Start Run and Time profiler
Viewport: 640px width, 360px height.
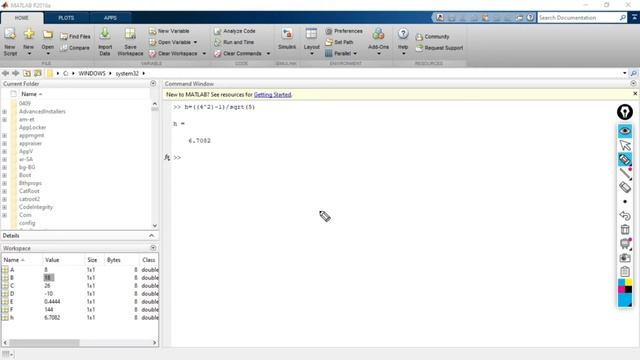[234, 42]
